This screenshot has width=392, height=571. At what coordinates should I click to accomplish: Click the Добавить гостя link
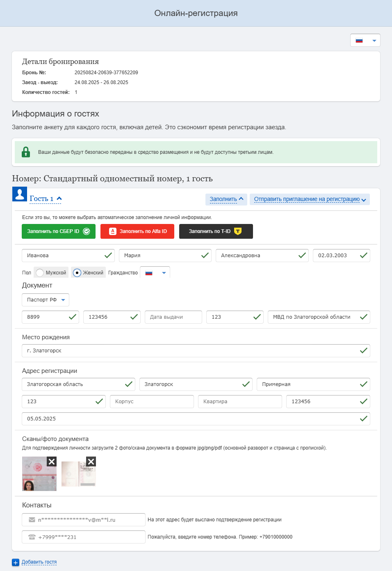tap(39, 562)
